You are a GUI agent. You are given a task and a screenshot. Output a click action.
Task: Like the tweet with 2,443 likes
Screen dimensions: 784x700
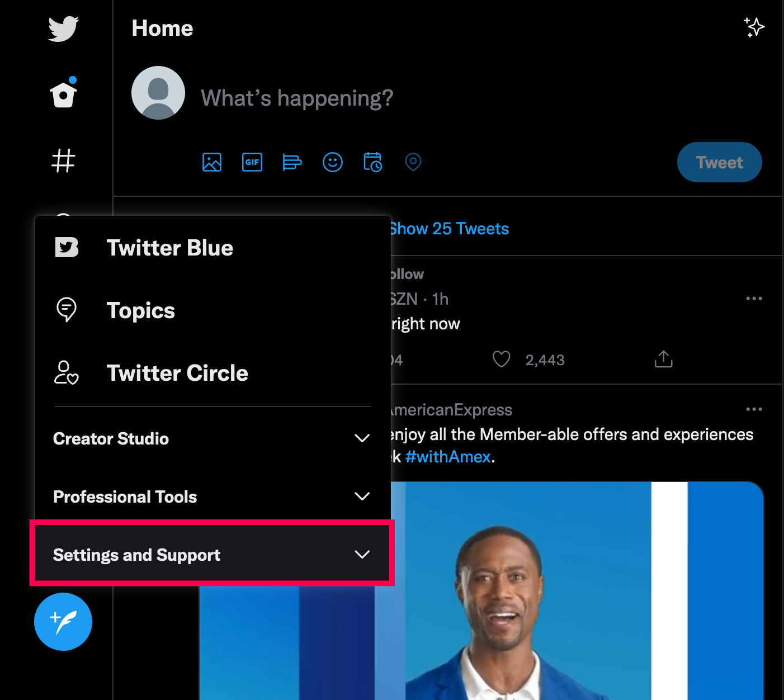[502, 359]
